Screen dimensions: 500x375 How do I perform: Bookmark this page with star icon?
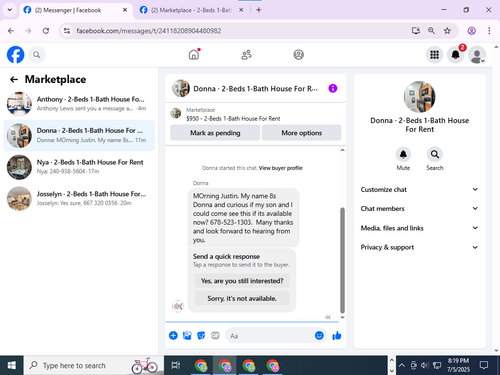coord(447,31)
